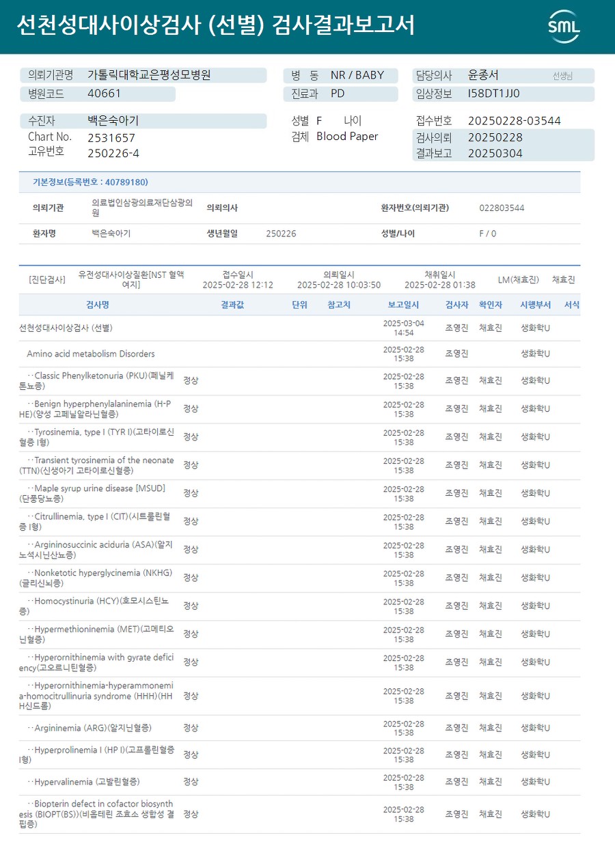Click Hypervalinemia (고발린혈증) test name

coord(83,782)
